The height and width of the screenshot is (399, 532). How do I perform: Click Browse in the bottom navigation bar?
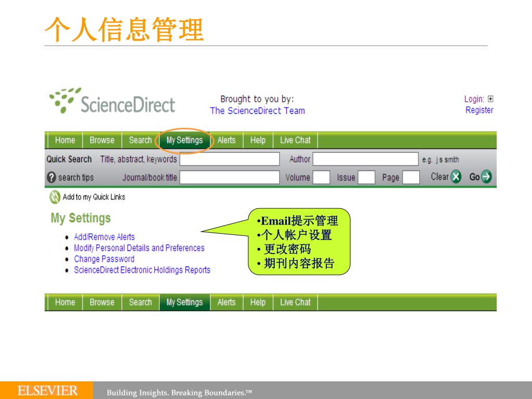(102, 302)
